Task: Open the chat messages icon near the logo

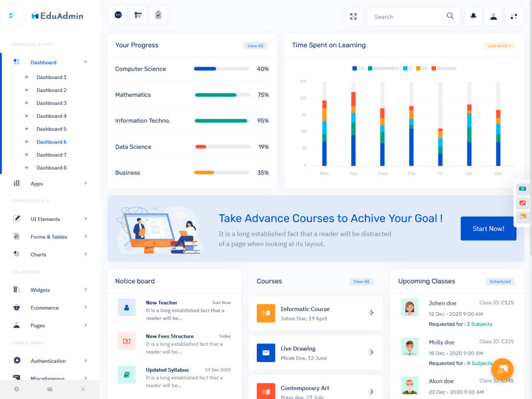Action: 117,15
